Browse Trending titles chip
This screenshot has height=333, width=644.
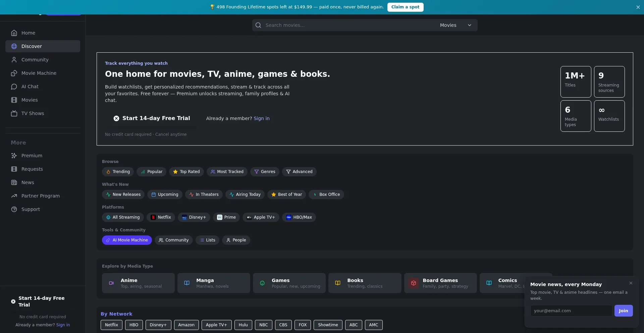[x=118, y=172]
